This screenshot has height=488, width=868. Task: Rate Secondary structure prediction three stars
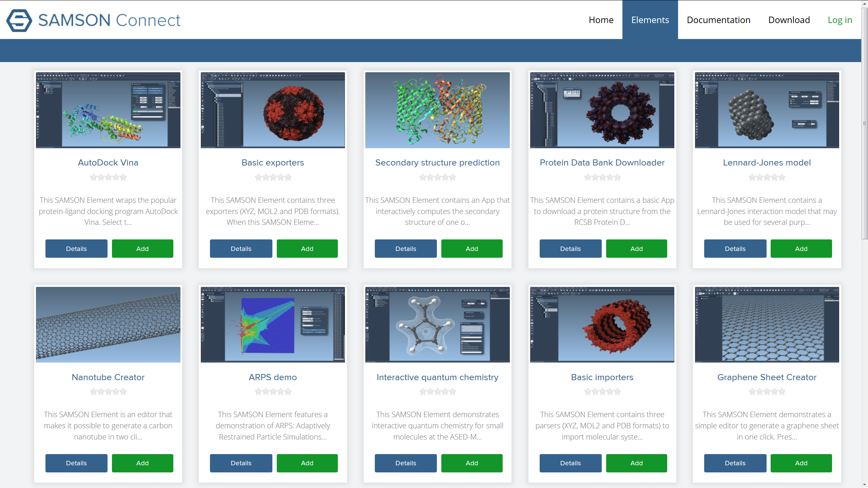point(437,177)
